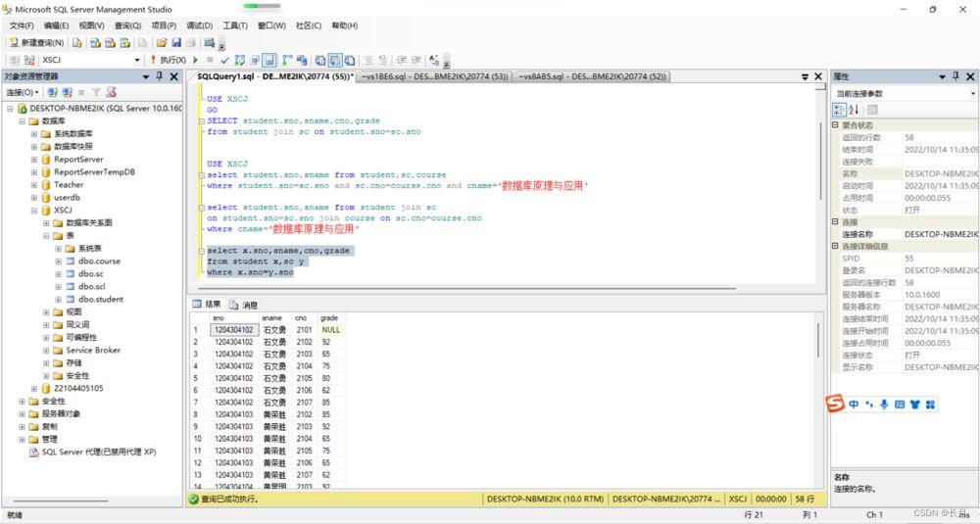Collapse the 聚合状态 properties section

(836, 125)
